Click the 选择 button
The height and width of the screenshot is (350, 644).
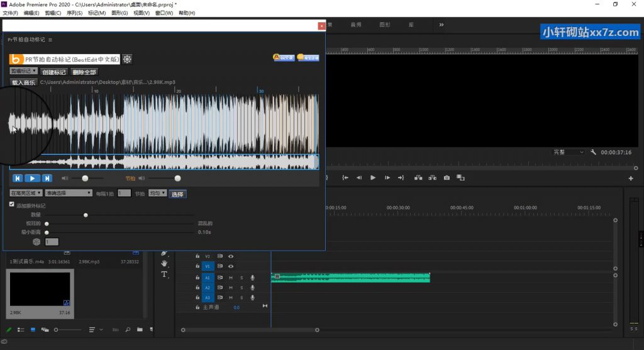[x=177, y=194]
